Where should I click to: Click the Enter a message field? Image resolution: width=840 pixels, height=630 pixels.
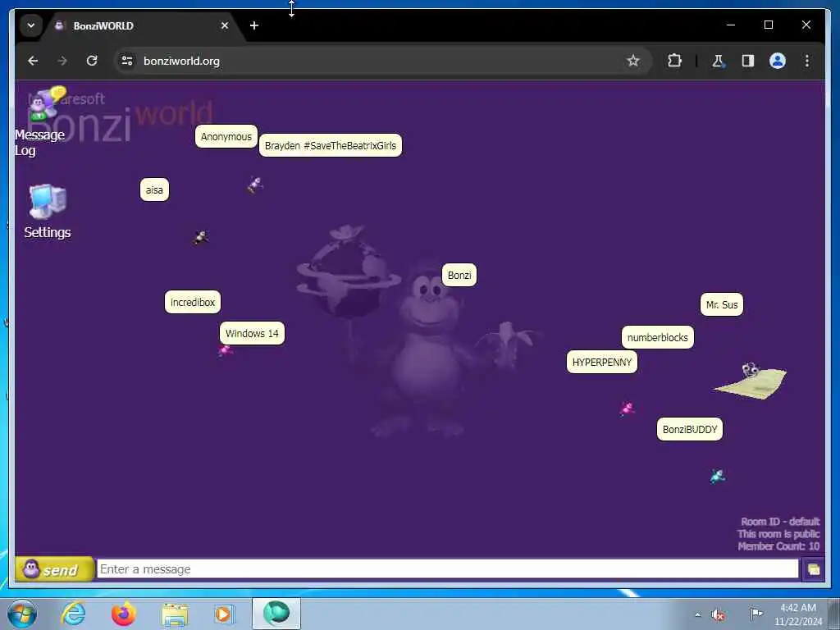tap(447, 569)
